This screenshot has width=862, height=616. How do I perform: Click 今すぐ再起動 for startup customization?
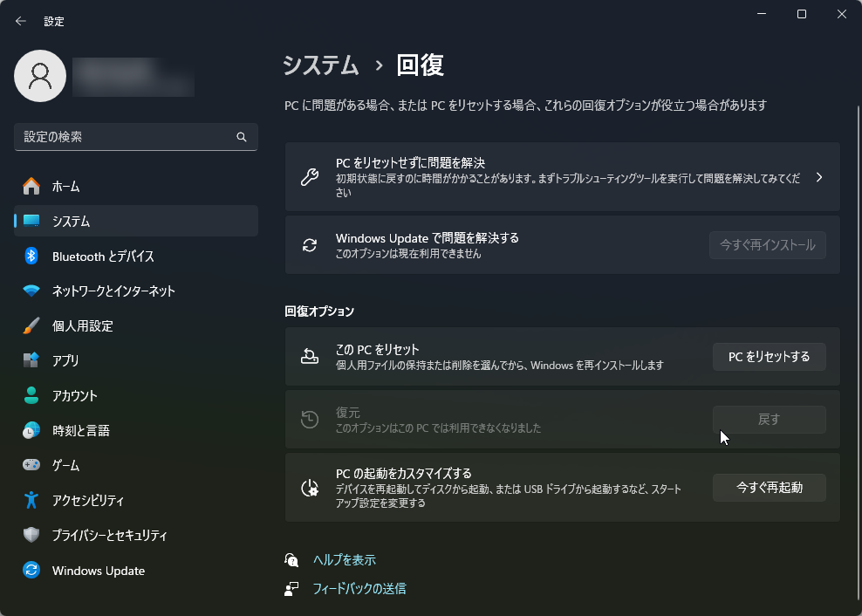pyautogui.click(x=769, y=488)
